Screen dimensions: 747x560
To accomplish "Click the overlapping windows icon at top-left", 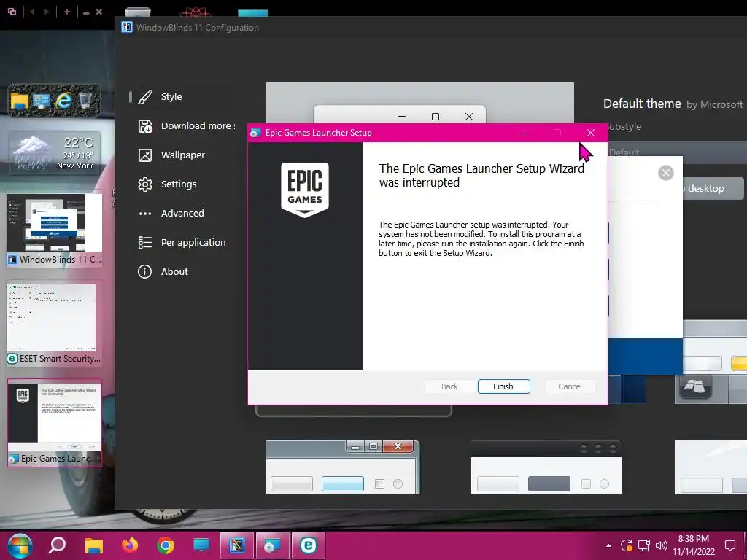I will click(12, 12).
